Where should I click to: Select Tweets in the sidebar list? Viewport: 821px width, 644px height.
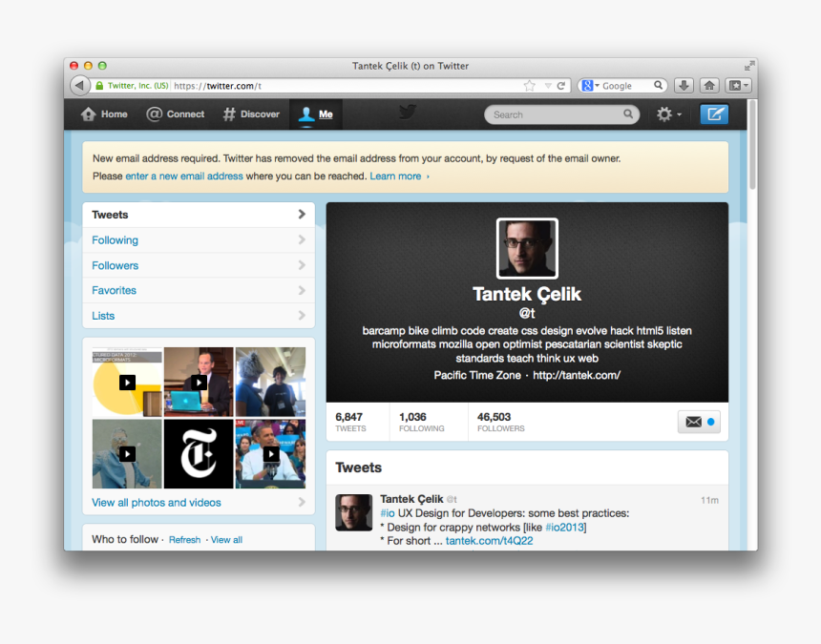pos(199,215)
